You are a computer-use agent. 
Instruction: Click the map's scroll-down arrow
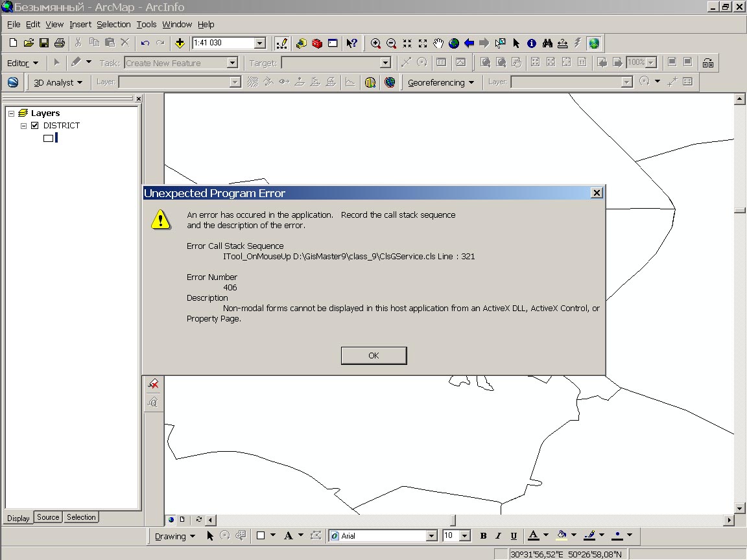click(x=739, y=509)
